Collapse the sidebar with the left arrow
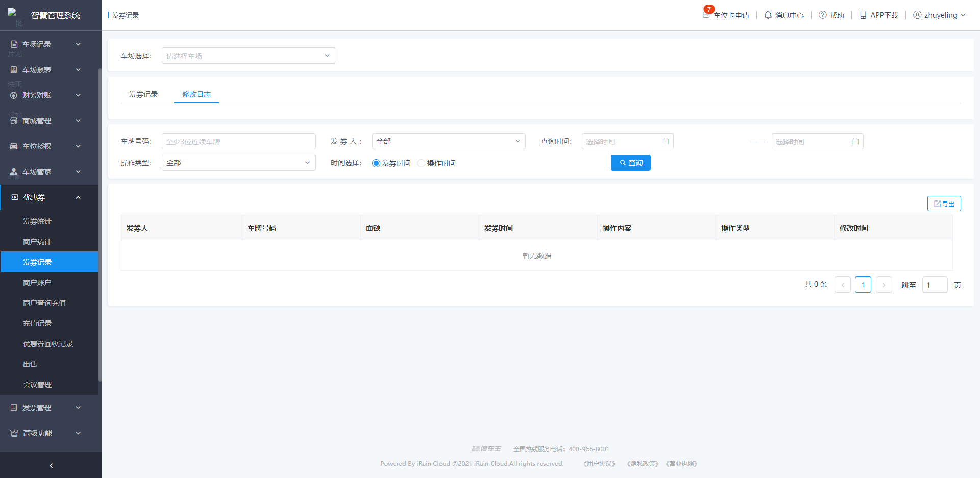This screenshot has width=980, height=478. pyautogui.click(x=51, y=465)
